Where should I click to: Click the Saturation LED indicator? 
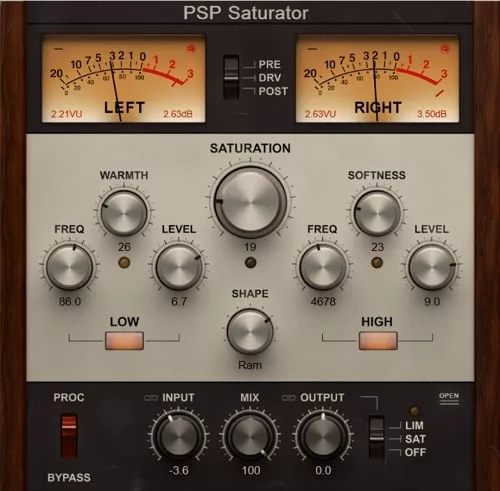[x=250, y=263]
